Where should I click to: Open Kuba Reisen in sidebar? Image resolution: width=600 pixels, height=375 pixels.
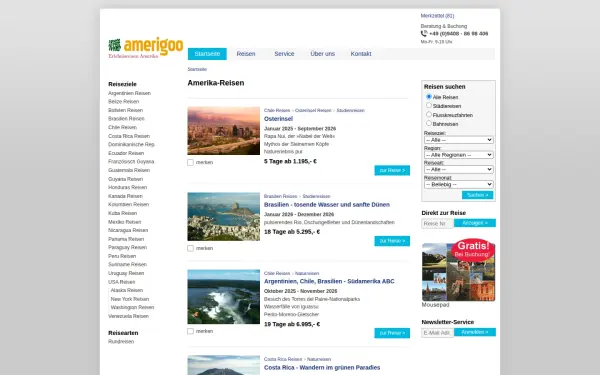pyautogui.click(x=122, y=213)
